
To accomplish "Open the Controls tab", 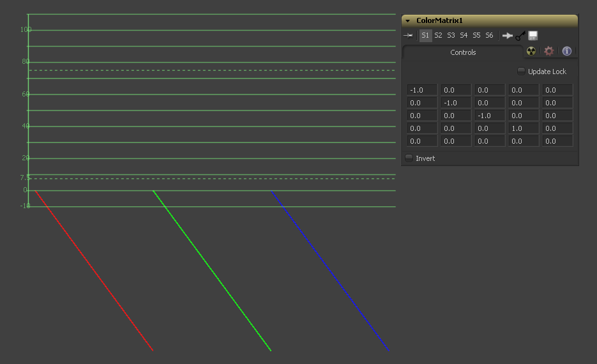I will point(463,52).
